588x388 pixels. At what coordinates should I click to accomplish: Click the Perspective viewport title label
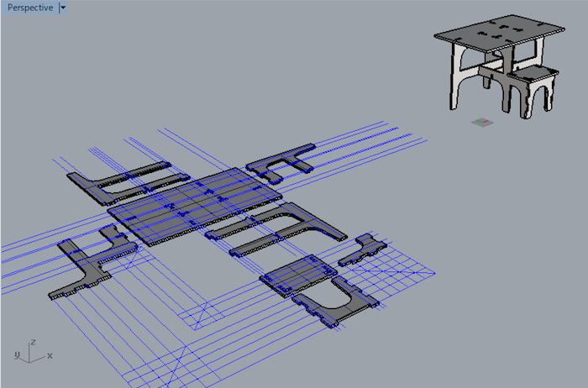click(x=30, y=8)
